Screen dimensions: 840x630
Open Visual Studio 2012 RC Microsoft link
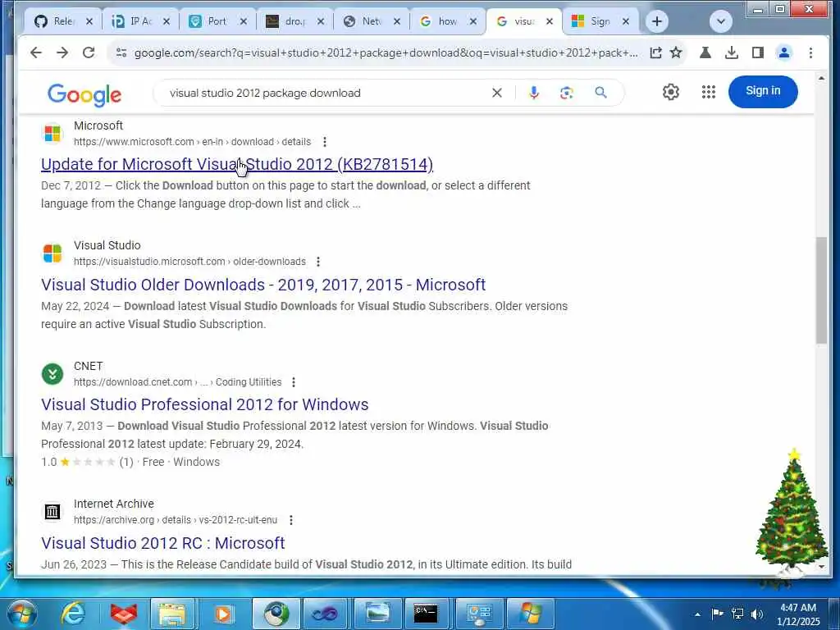pyautogui.click(x=163, y=543)
